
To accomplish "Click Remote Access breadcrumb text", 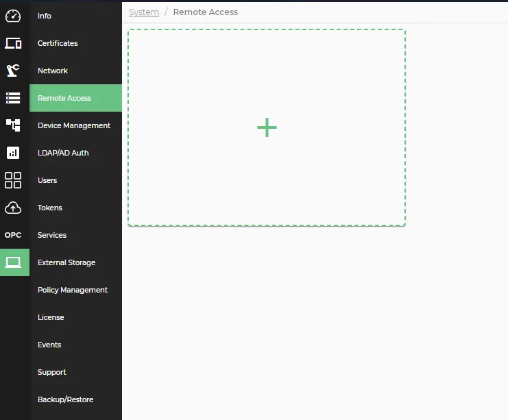I will coord(206,12).
